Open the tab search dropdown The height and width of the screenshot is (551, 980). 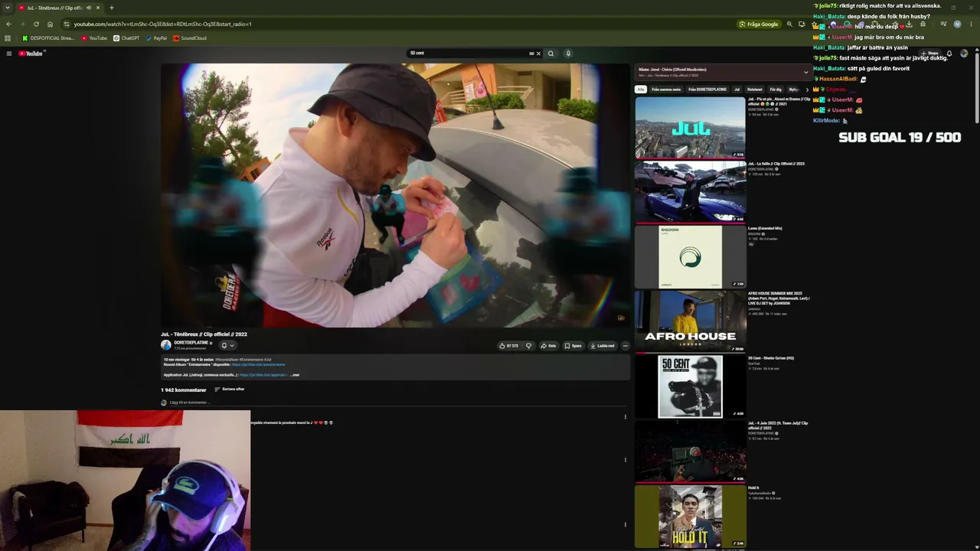click(x=8, y=8)
